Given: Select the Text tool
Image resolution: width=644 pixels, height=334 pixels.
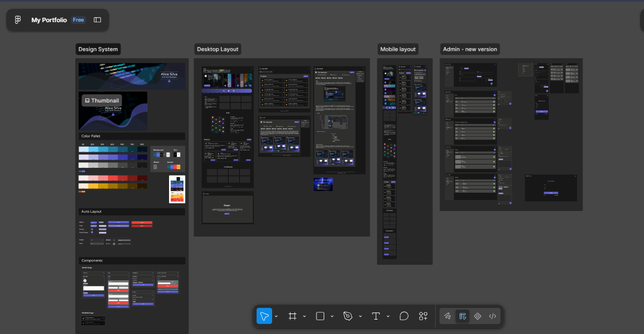Looking at the screenshot, I should tap(375, 316).
